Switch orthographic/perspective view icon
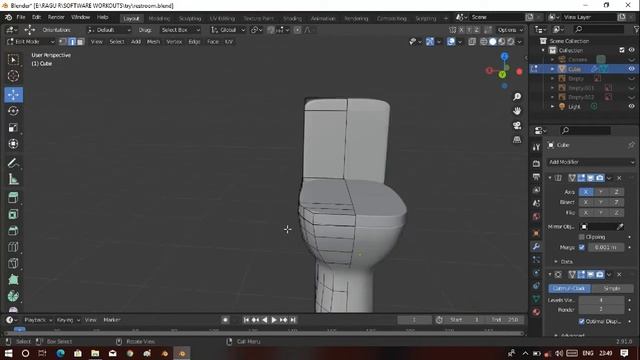The width and height of the screenshot is (640, 360). click(x=517, y=140)
